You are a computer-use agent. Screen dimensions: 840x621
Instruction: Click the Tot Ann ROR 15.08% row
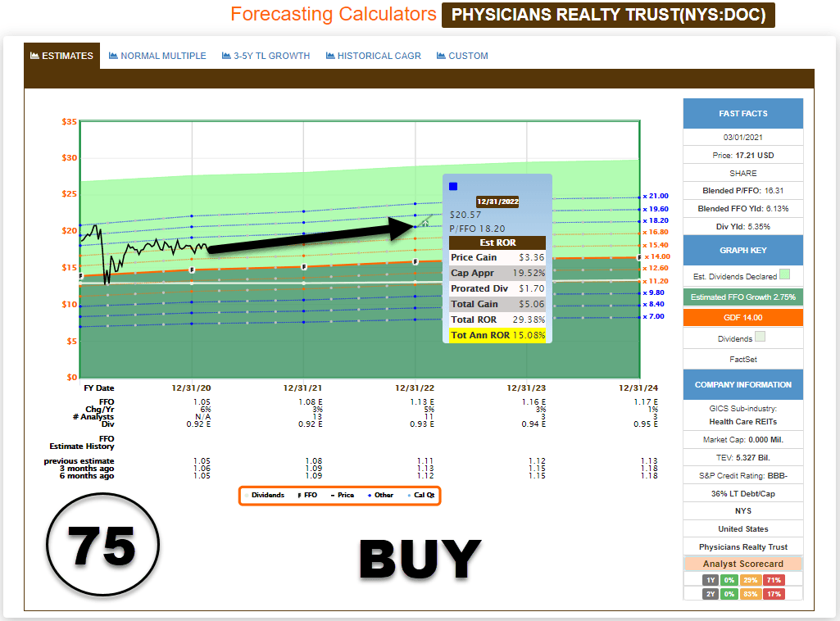click(x=497, y=335)
